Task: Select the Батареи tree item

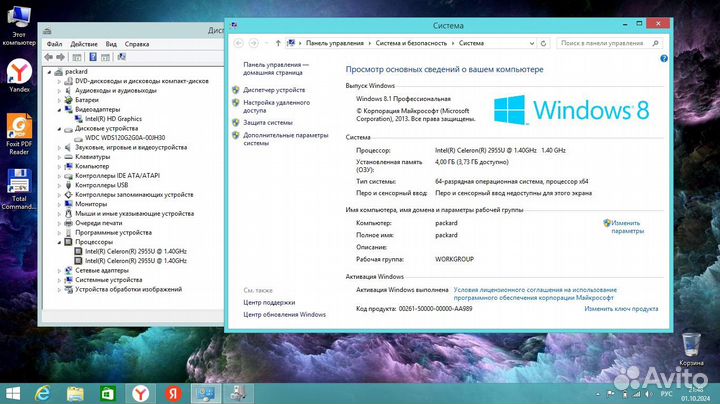Action: (87, 100)
